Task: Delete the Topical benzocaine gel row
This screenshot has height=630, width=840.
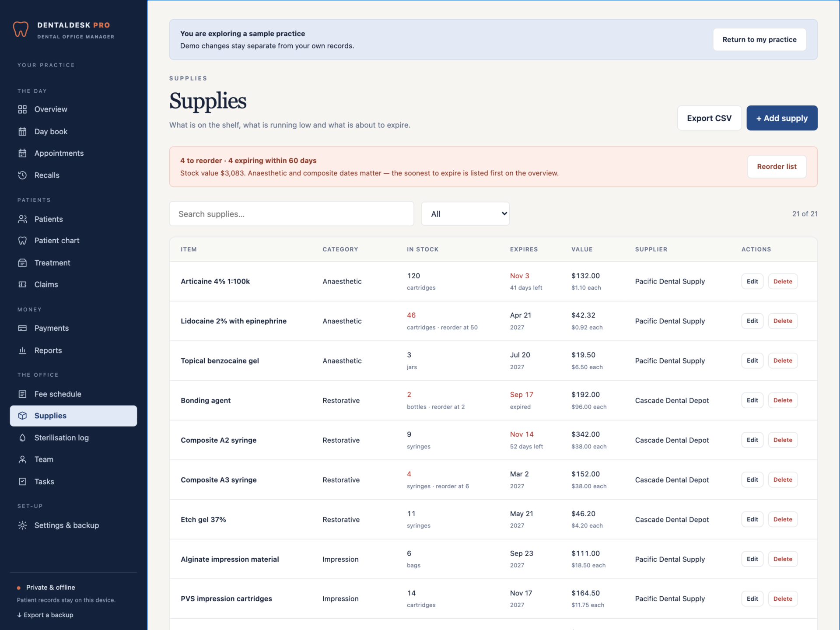Action: click(x=783, y=360)
